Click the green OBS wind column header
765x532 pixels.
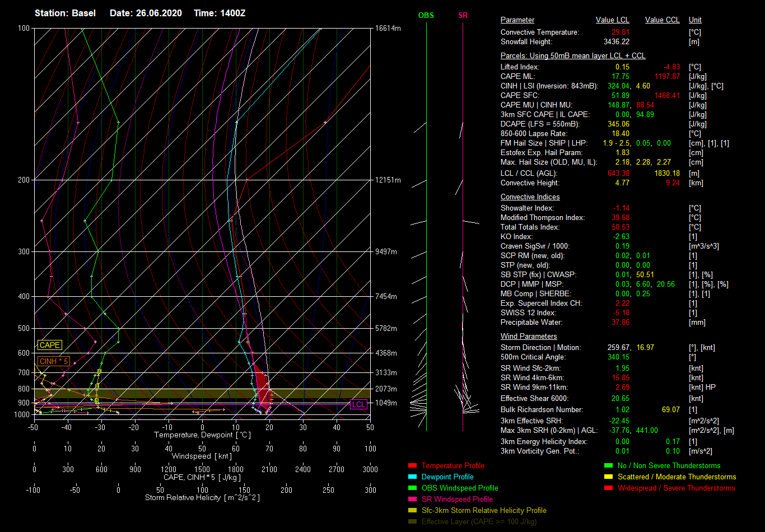tap(426, 15)
